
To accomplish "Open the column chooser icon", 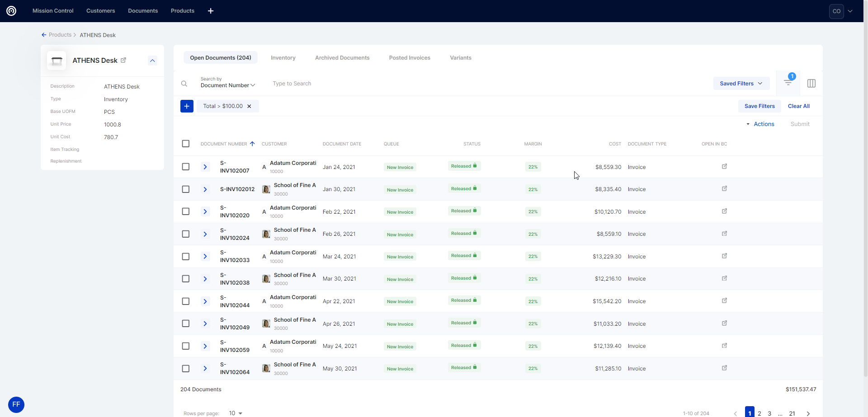I will pyautogui.click(x=811, y=83).
